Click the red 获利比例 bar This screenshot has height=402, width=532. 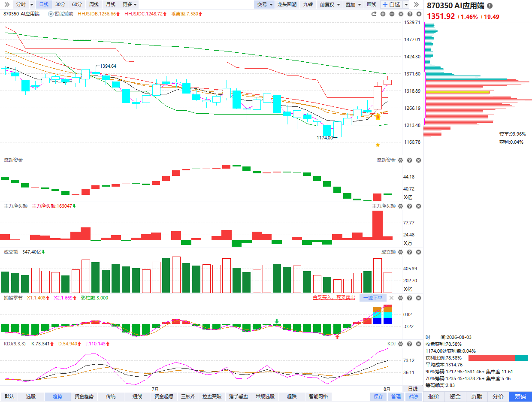[491, 358]
